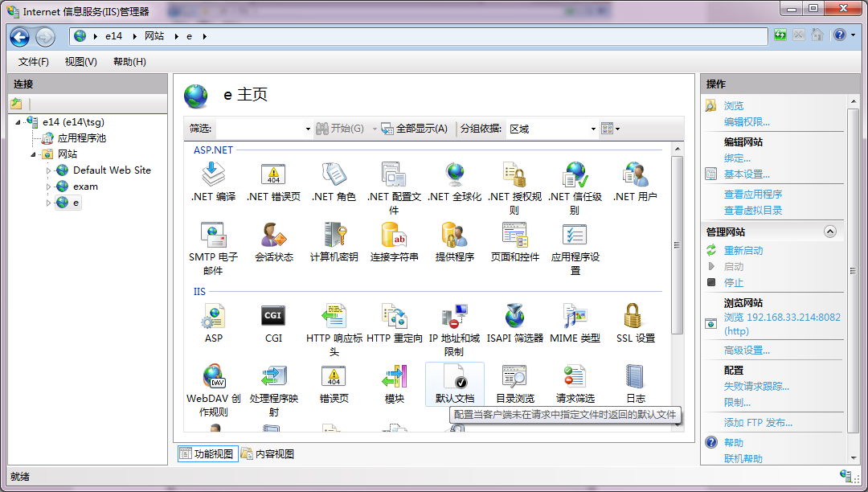Switch to the 内容视图 tab
This screenshot has width=868, height=492.
272,453
